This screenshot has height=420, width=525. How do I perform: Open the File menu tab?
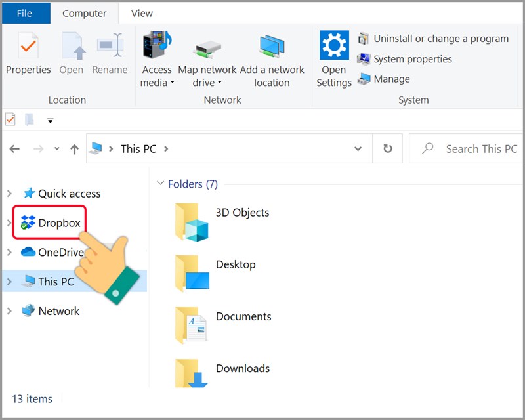(25, 13)
